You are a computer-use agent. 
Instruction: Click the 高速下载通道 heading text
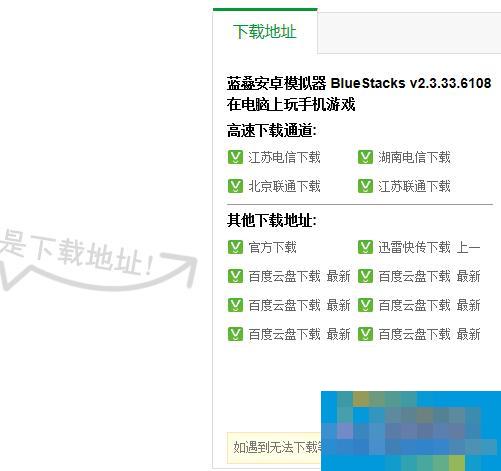271,130
